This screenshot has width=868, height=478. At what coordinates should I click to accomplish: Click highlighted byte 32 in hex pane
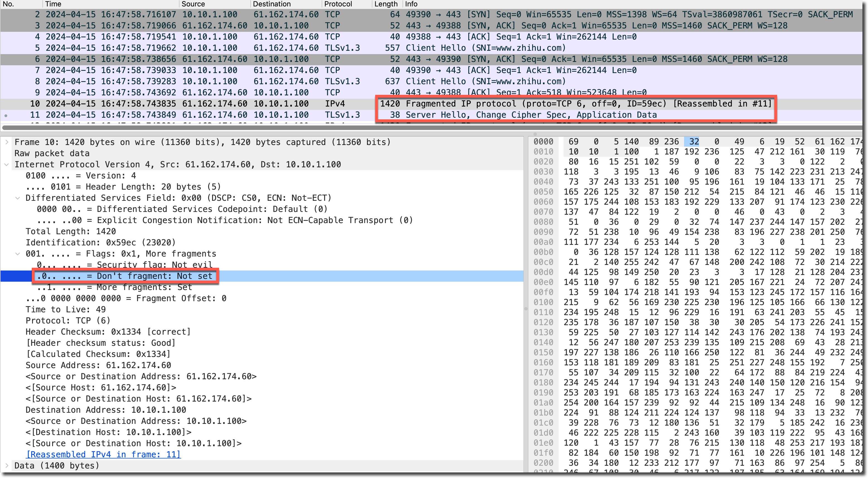[x=692, y=142]
